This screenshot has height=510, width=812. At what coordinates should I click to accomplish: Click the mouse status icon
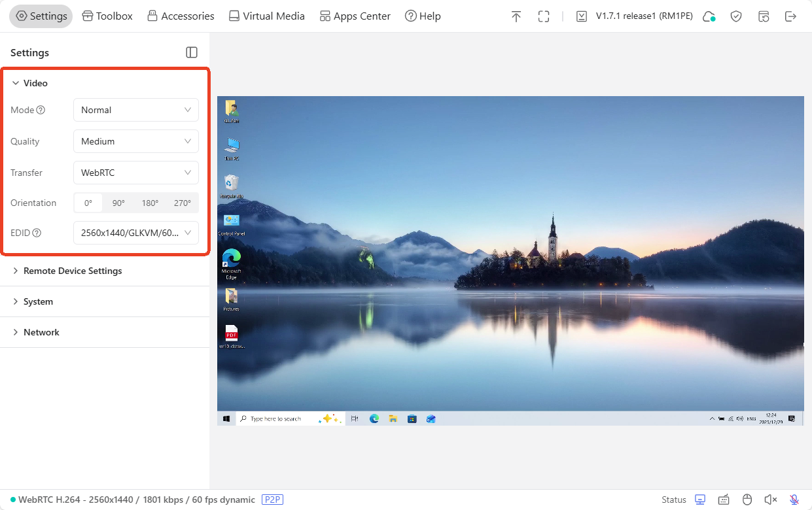(x=747, y=500)
